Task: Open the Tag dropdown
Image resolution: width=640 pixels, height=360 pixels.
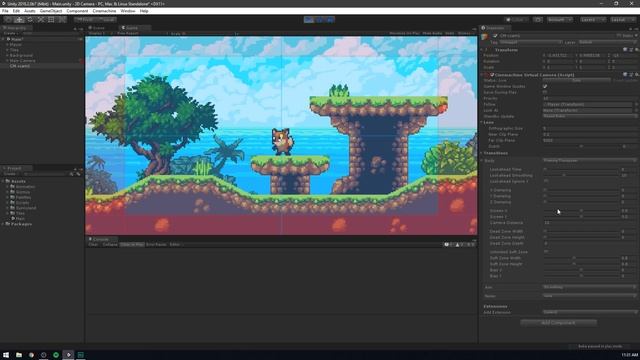Action: pyautogui.click(x=531, y=42)
